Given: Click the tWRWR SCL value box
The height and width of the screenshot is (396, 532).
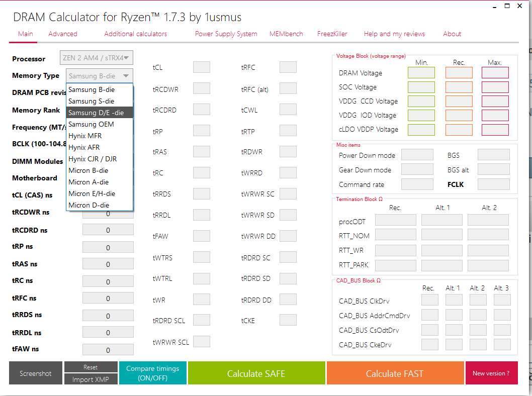Looking at the screenshot, I should (202, 341).
